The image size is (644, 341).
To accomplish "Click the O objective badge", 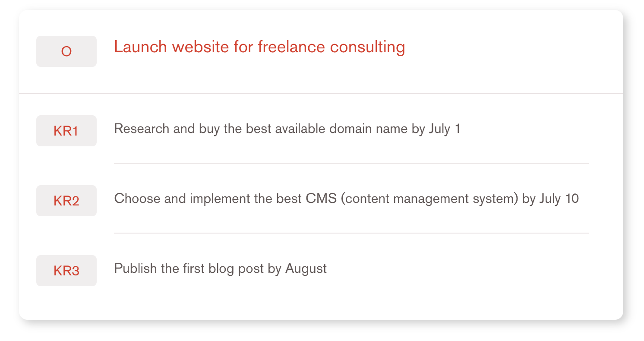I will click(x=66, y=51).
